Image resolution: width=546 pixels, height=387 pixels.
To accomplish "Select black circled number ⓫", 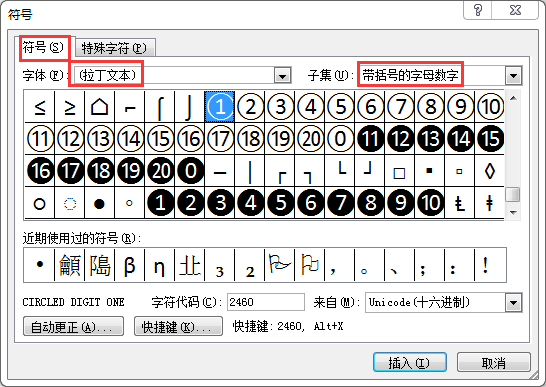I will (x=370, y=139).
